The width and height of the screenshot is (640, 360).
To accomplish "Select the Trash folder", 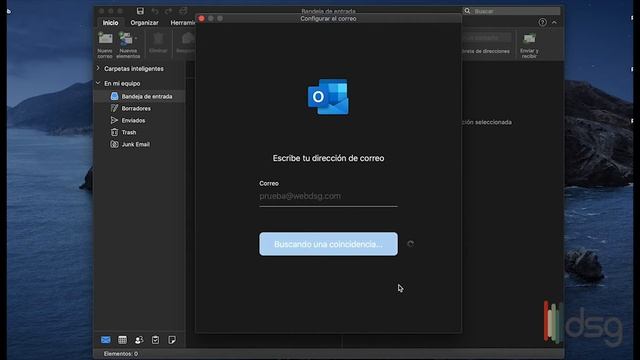I will tap(140, 132).
